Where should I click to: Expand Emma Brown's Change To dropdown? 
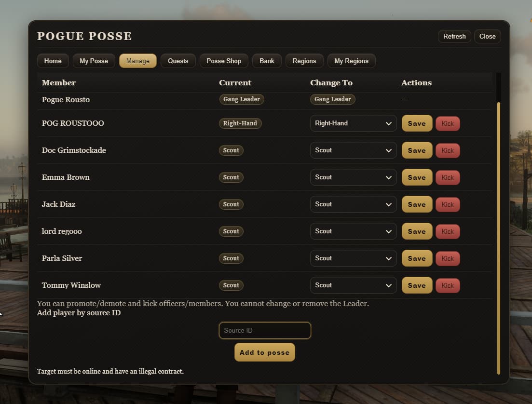[x=353, y=177]
